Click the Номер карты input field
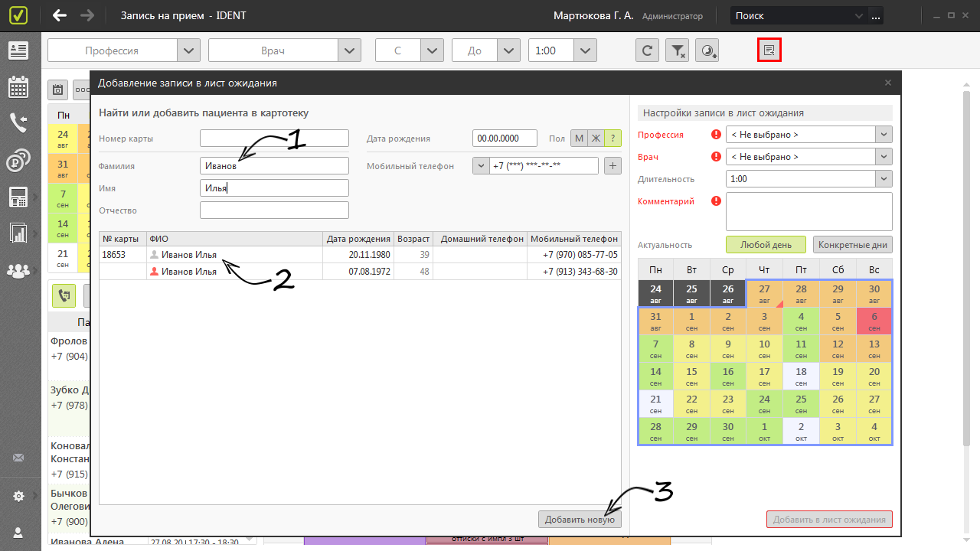The width and height of the screenshot is (980, 551). click(274, 139)
